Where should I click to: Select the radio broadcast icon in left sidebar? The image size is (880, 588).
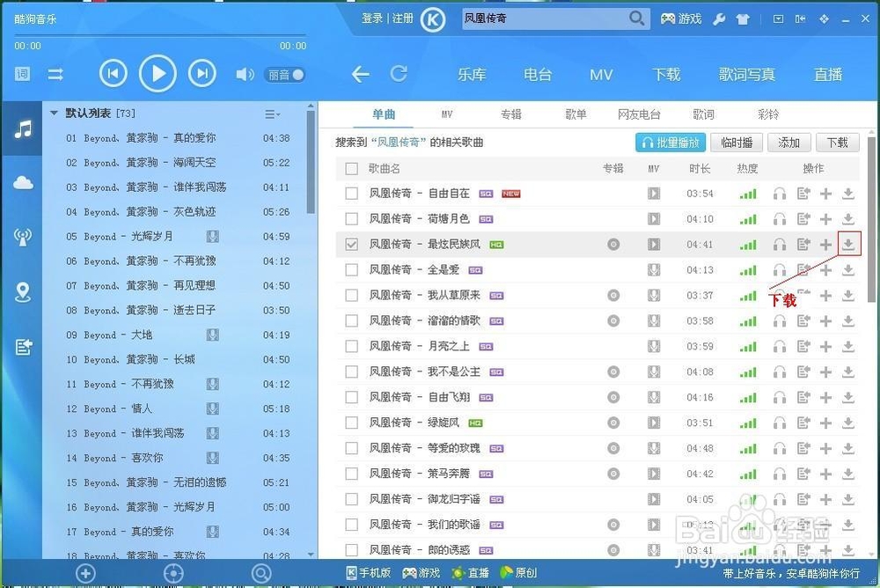point(22,237)
